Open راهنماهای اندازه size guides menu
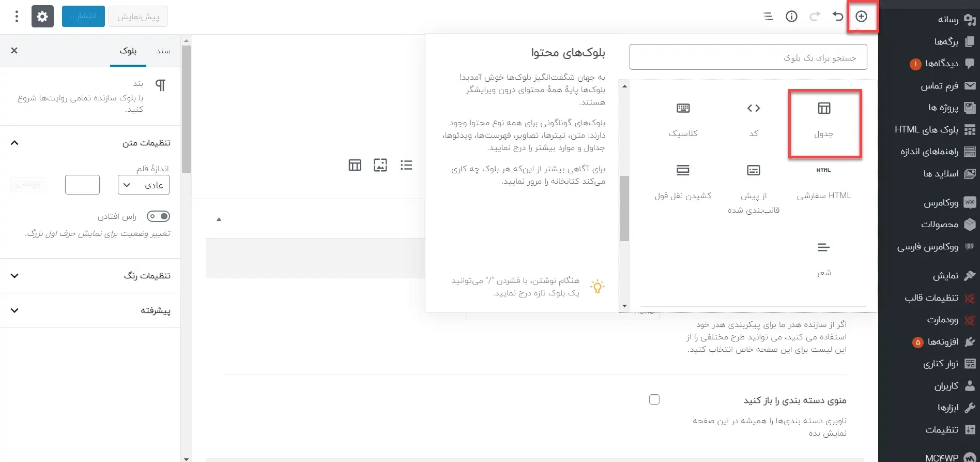This screenshot has width=980, height=462. [x=929, y=152]
